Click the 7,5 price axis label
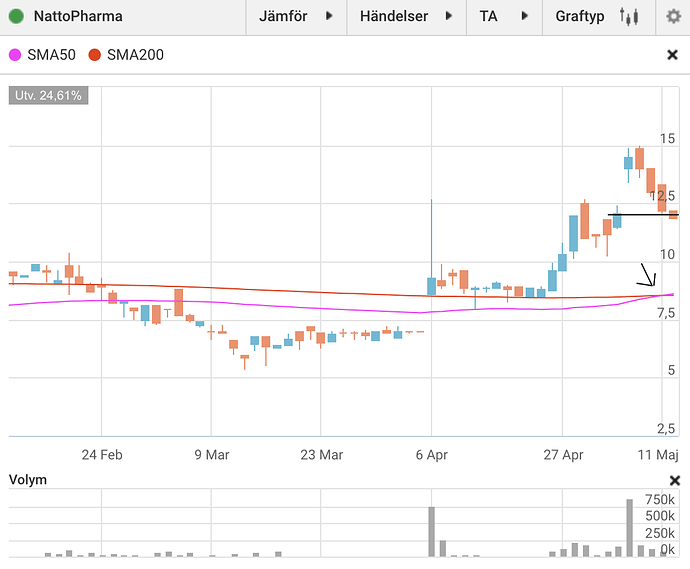 click(666, 313)
